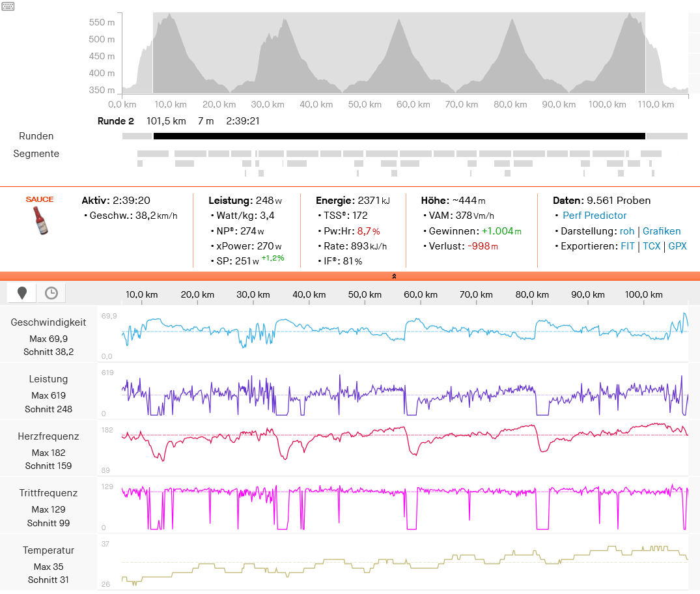
Task: Select the first grey lap bar in Runden
Action: point(137,136)
